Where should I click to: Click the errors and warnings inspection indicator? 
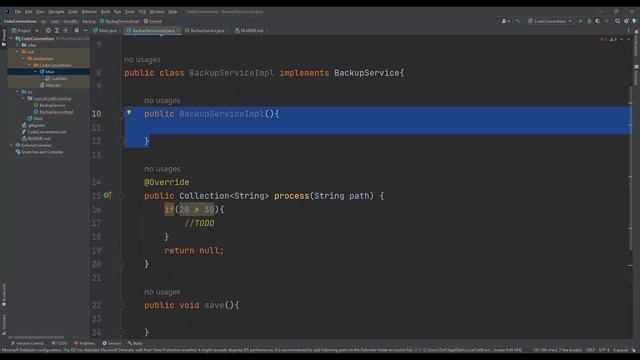point(608,40)
